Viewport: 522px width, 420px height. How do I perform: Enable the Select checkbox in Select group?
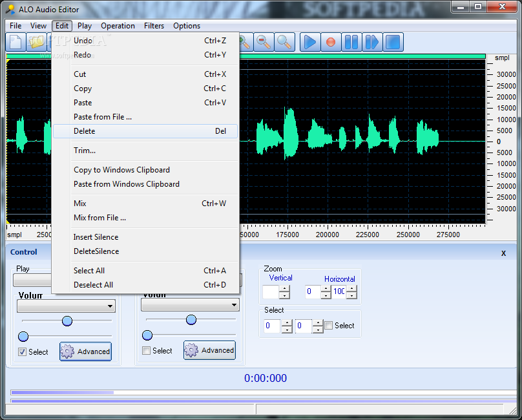point(329,326)
